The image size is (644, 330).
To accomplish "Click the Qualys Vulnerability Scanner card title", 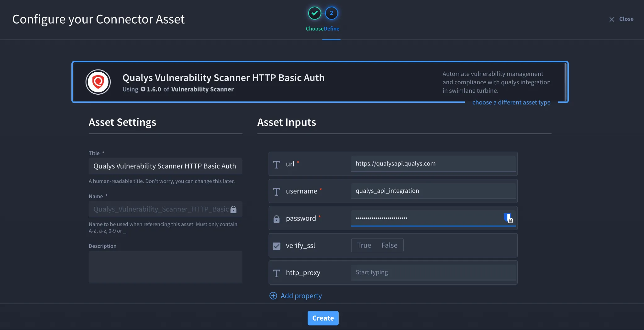I will coord(223,78).
